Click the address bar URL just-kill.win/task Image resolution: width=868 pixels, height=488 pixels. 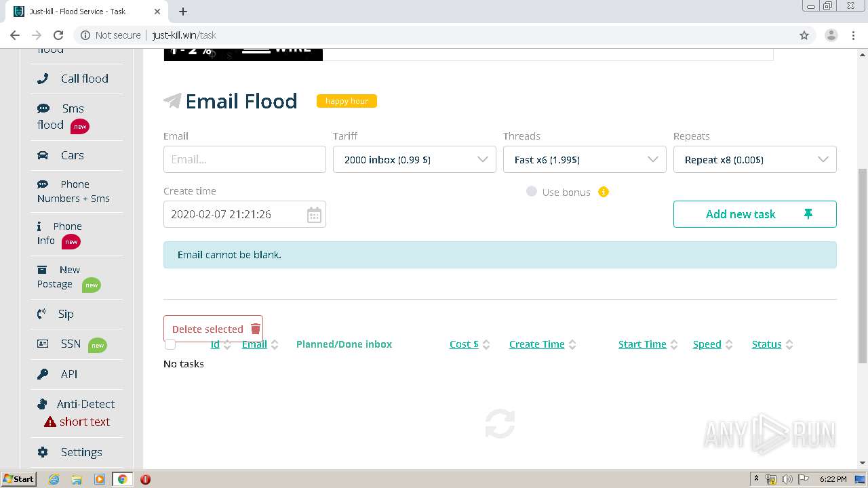pos(184,35)
